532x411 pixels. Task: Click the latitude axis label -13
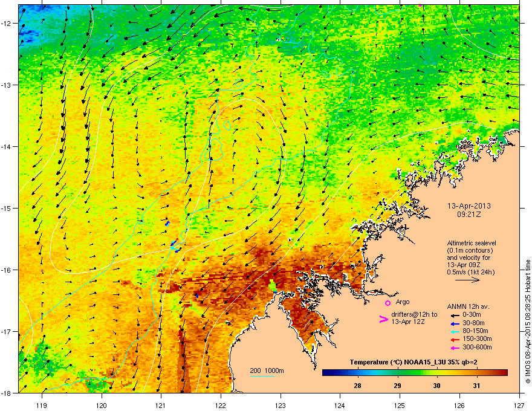tap(6, 85)
